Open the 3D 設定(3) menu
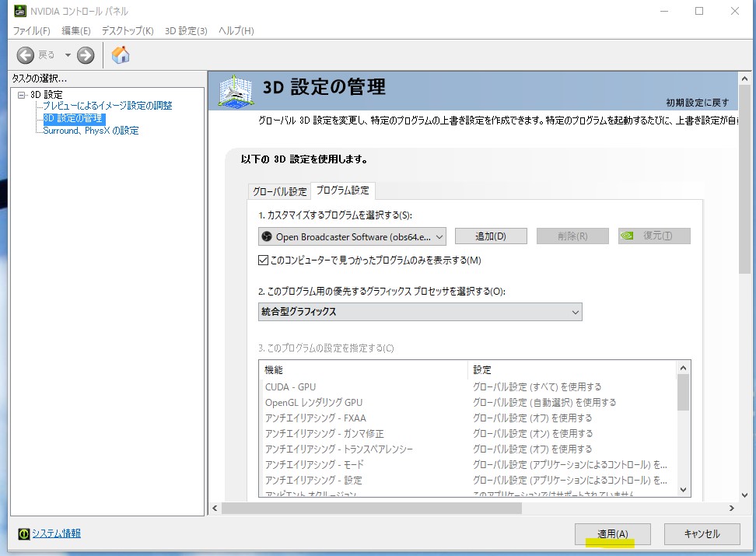This screenshot has width=756, height=556. 186,31
